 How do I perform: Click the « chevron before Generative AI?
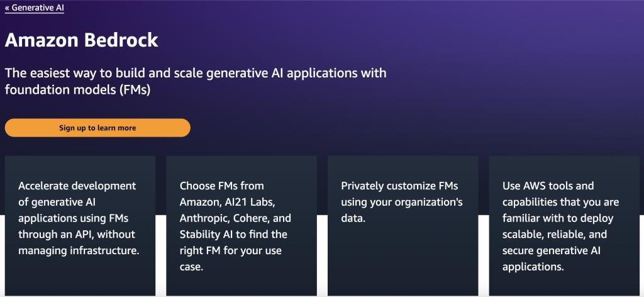(x=8, y=8)
